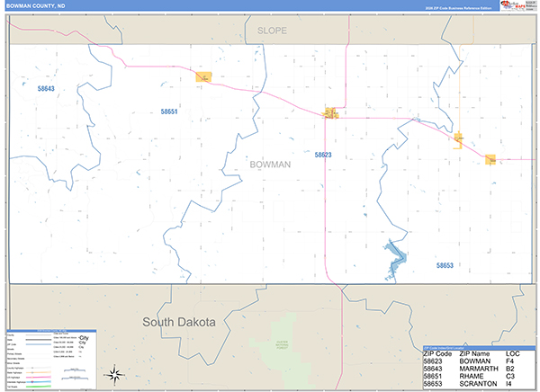Click 58643 in the index table

coord(433,369)
